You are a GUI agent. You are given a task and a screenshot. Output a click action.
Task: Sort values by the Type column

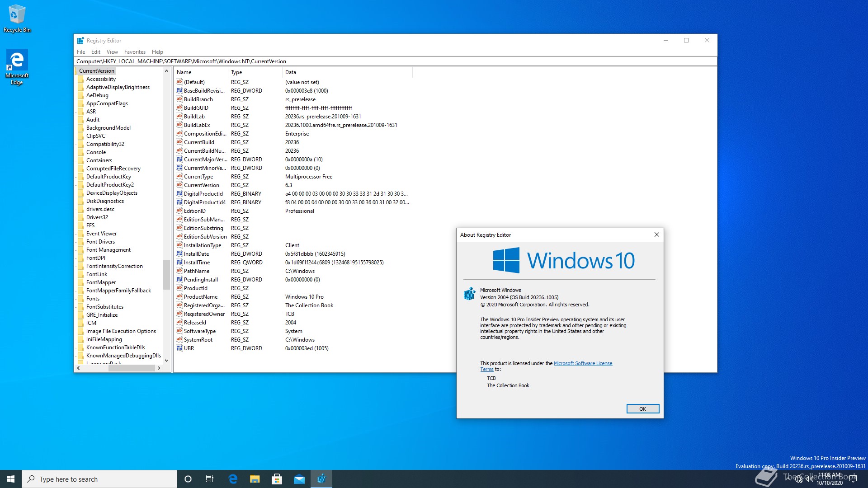click(x=255, y=72)
